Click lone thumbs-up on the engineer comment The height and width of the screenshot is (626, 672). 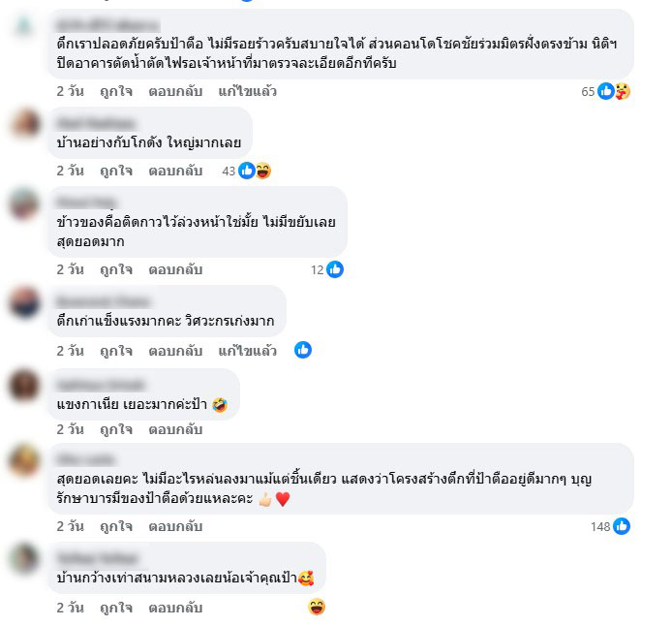pos(302,350)
